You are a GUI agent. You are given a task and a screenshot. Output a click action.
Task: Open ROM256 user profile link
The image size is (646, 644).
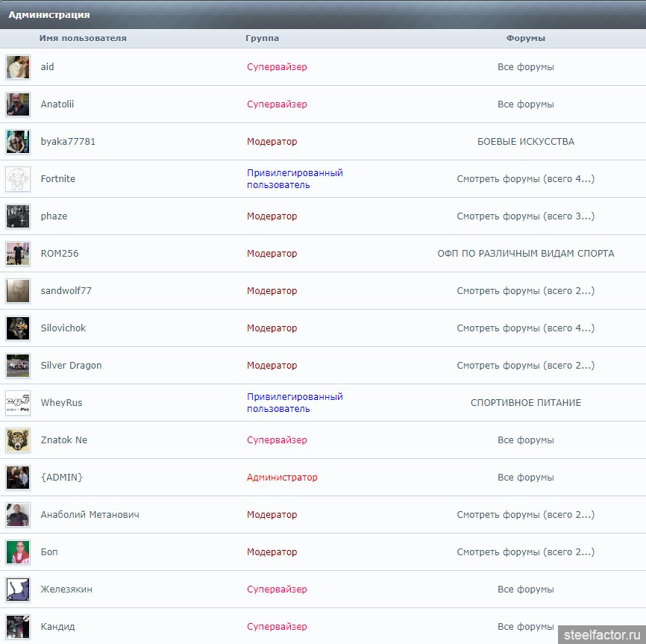[x=60, y=254]
